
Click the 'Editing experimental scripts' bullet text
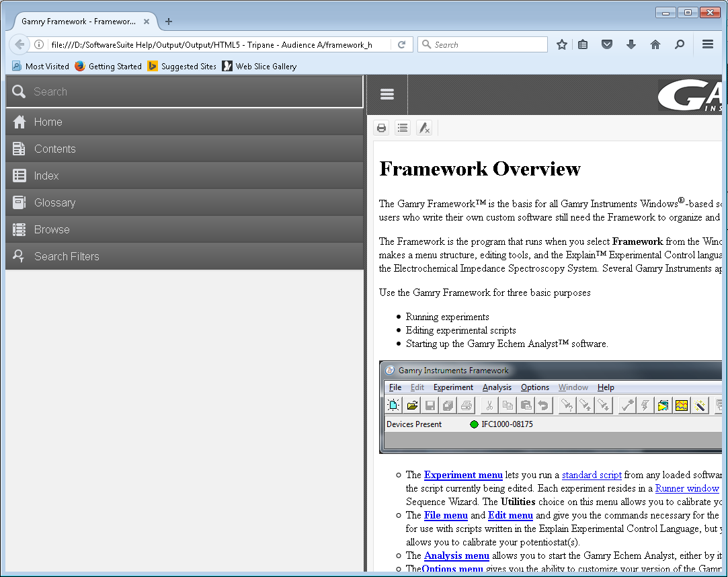pos(460,330)
